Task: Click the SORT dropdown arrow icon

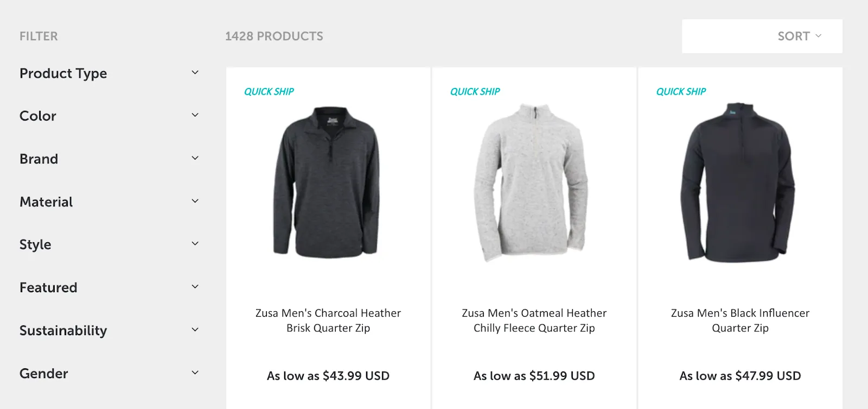Action: point(819,36)
